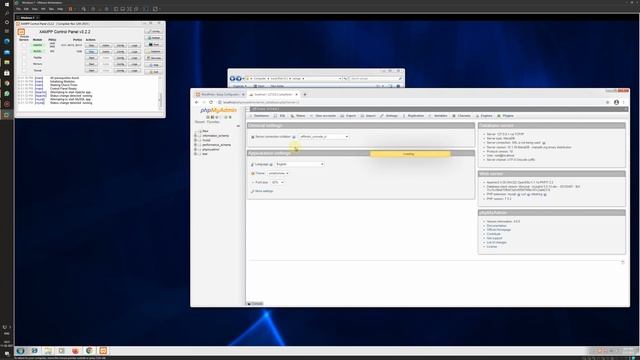Open the Variables tab
This screenshot has width=640, height=360.
coord(438,116)
